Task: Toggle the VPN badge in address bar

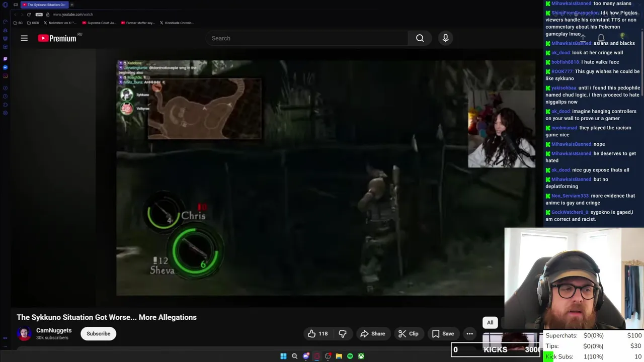Action: 39,15
